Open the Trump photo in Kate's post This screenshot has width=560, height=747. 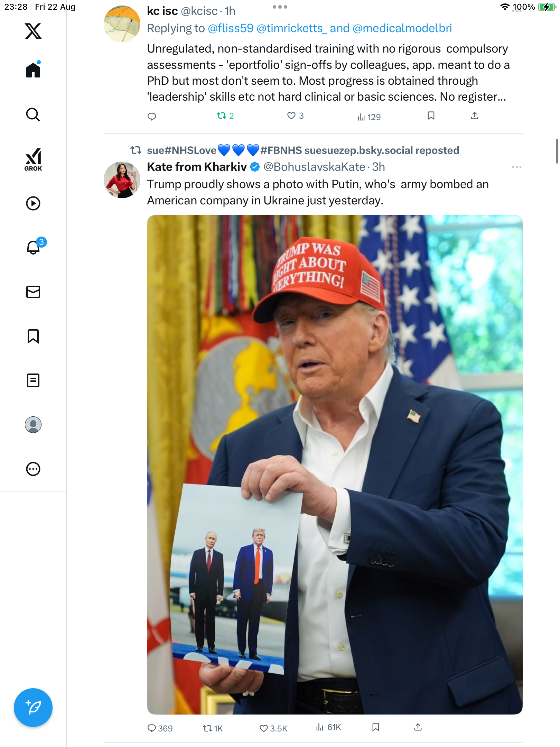point(335,464)
